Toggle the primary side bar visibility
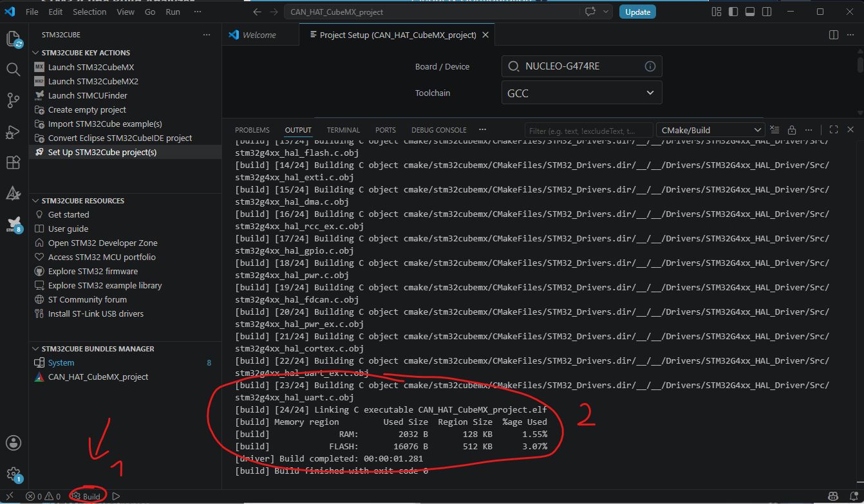The image size is (864, 504). tap(733, 12)
